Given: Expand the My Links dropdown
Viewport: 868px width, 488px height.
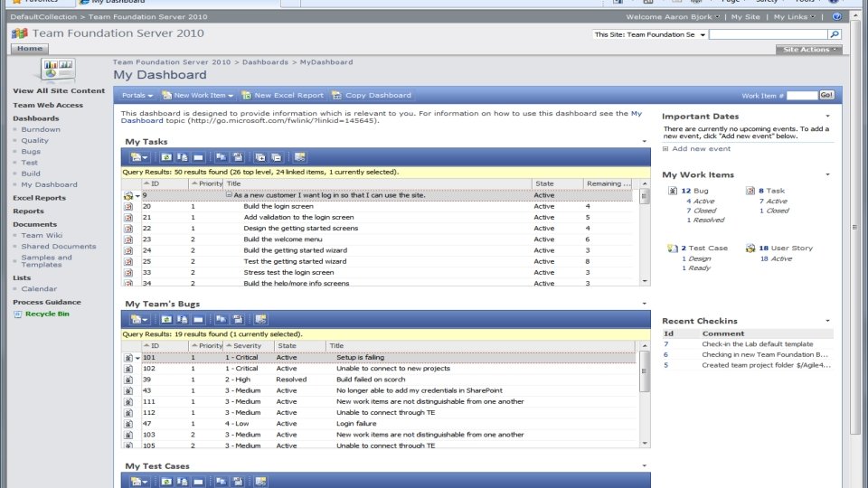Looking at the screenshot, I should coord(795,16).
